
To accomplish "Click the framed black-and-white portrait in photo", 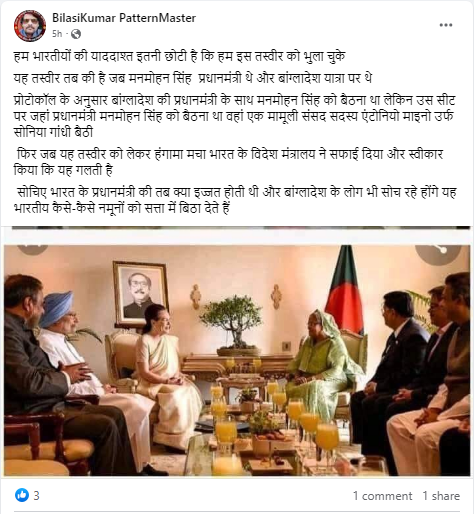I will pos(140,293).
